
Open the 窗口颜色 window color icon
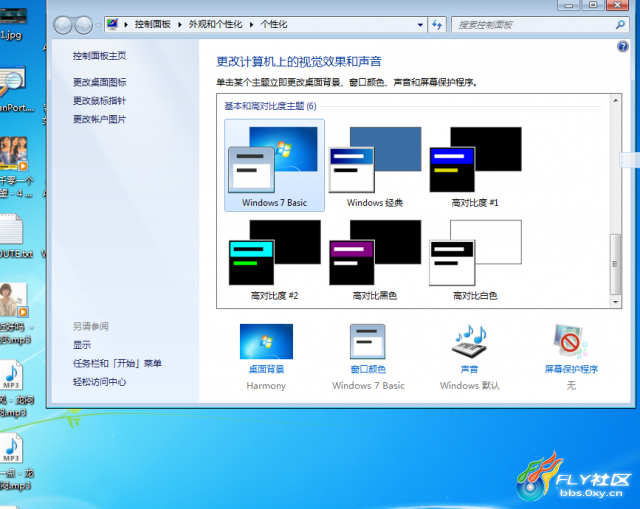(367, 342)
